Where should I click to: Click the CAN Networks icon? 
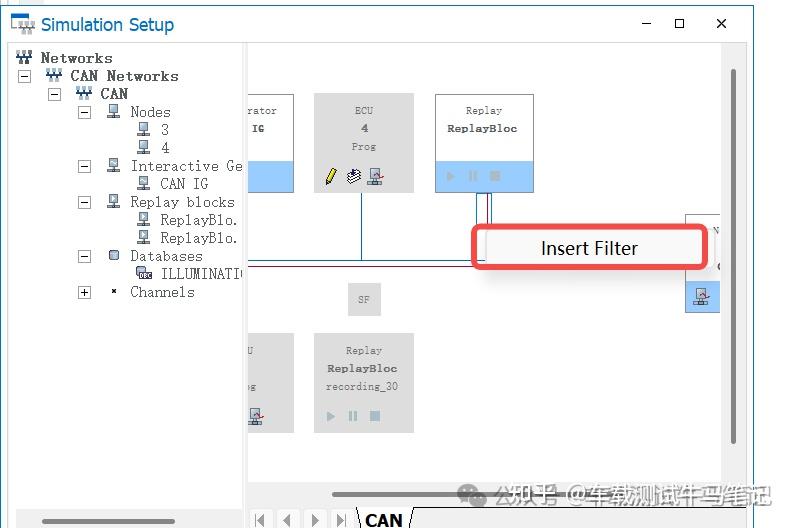click(54, 75)
